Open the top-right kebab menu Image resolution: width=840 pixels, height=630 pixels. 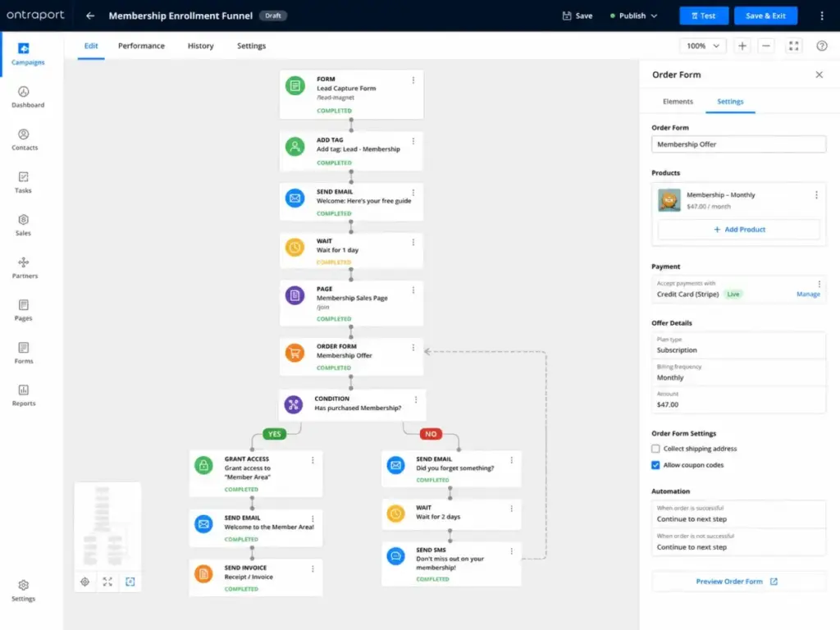[822, 16]
